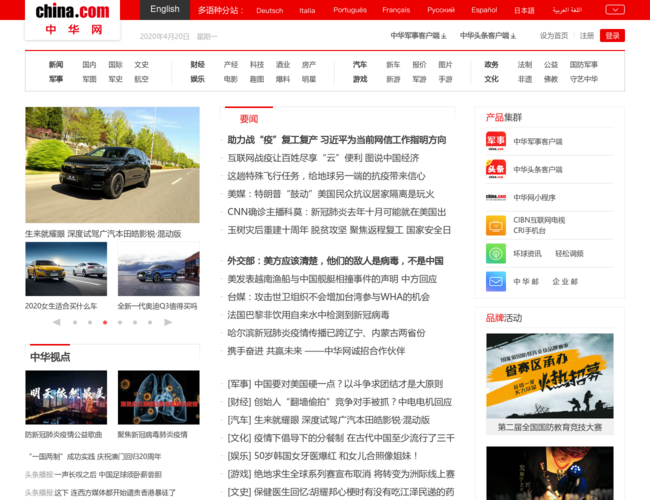Open the 中华军事客户端 red app icon
This screenshot has height=500, width=650.
(x=496, y=141)
